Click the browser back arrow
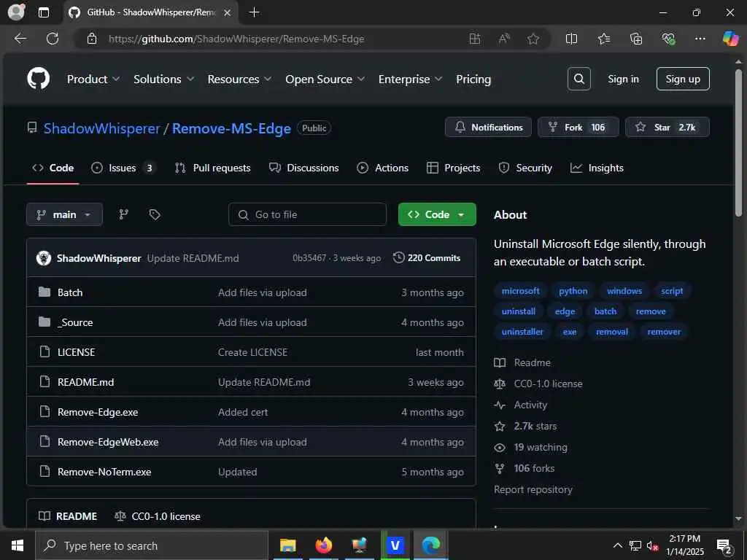Viewport: 747px width, 560px height. click(20, 39)
